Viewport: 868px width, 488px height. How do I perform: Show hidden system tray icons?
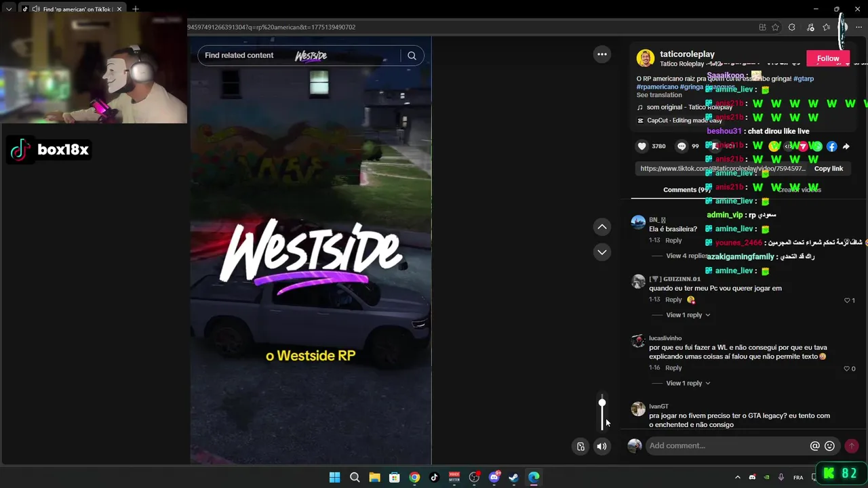738,477
